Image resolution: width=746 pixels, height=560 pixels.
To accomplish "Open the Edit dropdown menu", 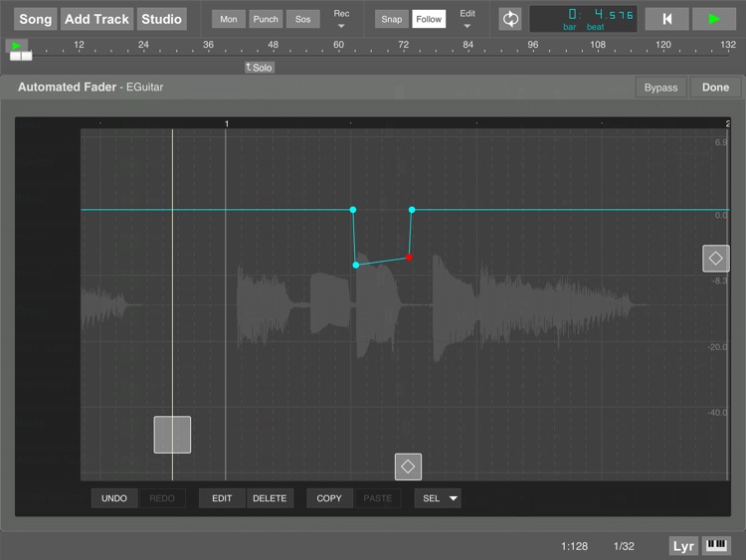I will click(467, 19).
